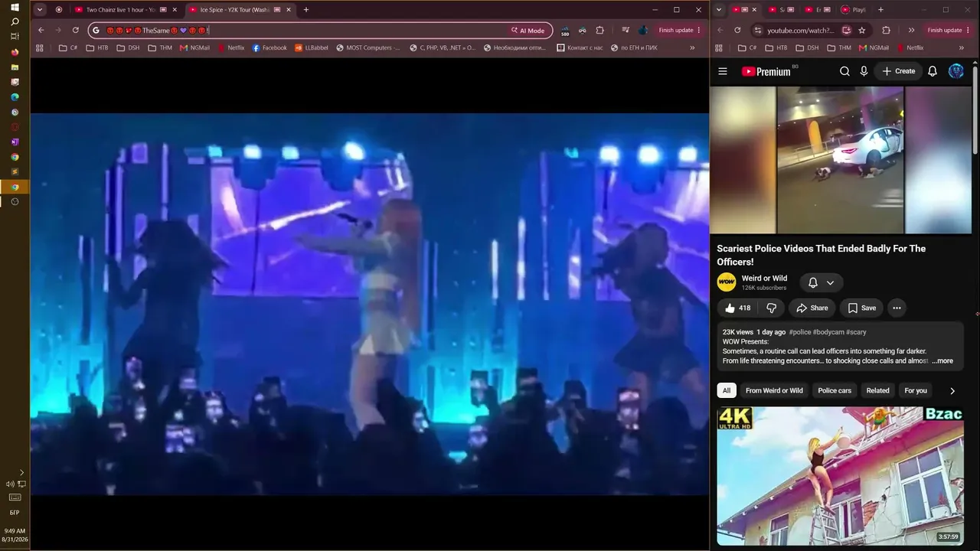
Task: Switch to the Playlist tab in right window
Action: tap(853, 10)
